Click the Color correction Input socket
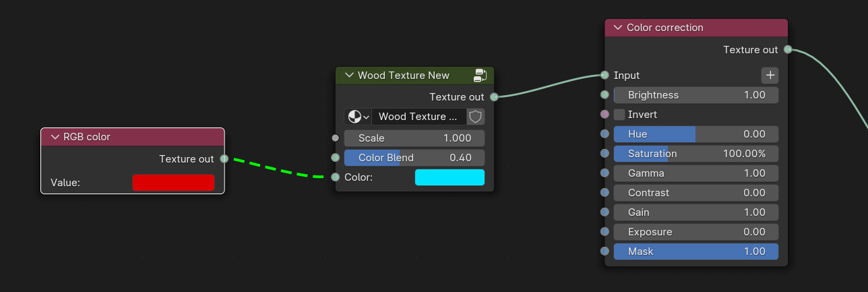Screen dimensions: 868x292 [x=604, y=76]
